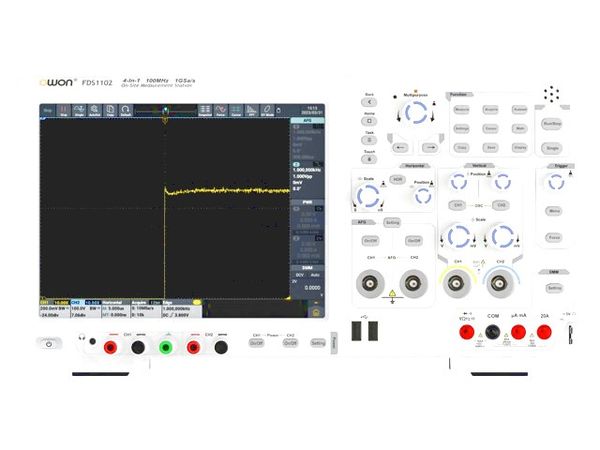Select the oscilloscope CH2 BNC input
This screenshot has height=450, width=600.
coord(499,284)
